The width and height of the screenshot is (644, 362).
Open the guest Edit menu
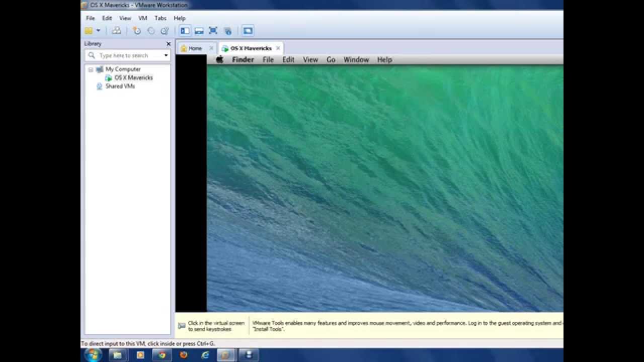(x=288, y=60)
